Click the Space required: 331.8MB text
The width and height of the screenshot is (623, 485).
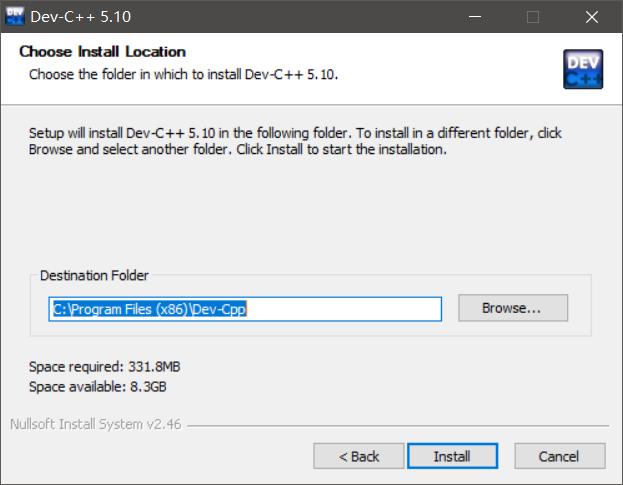pyautogui.click(x=104, y=367)
